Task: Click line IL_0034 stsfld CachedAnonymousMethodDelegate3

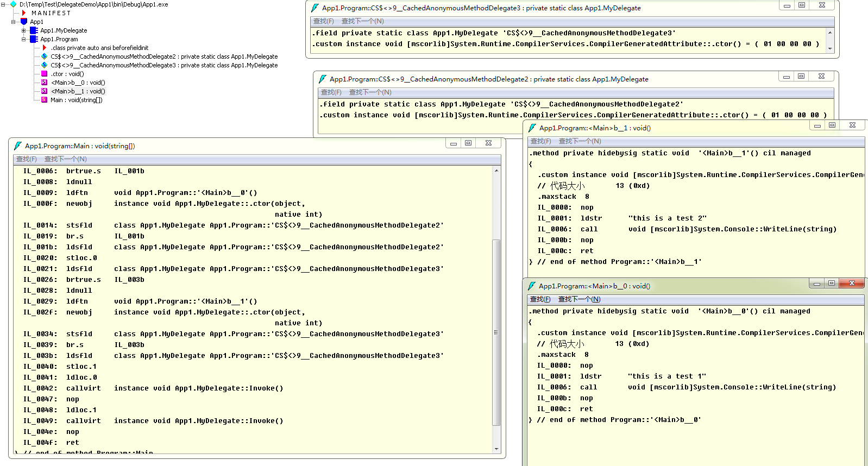Action: point(234,334)
